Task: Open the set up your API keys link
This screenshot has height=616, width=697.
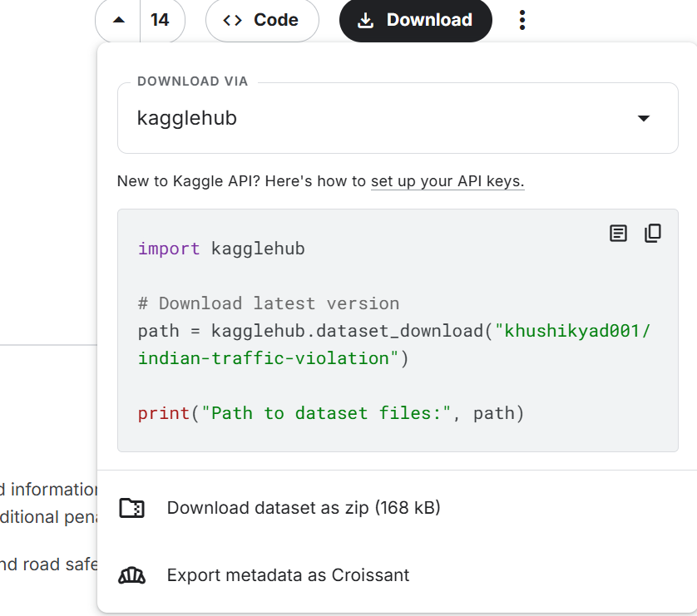Action: (447, 181)
